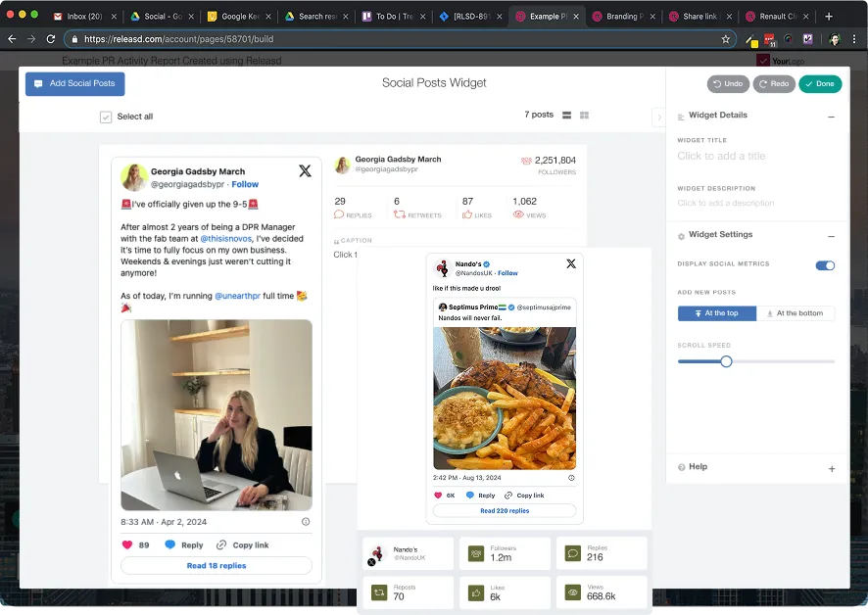Adjust the Scroll Speed slider
Screen dimensions: 868x615
tap(726, 360)
